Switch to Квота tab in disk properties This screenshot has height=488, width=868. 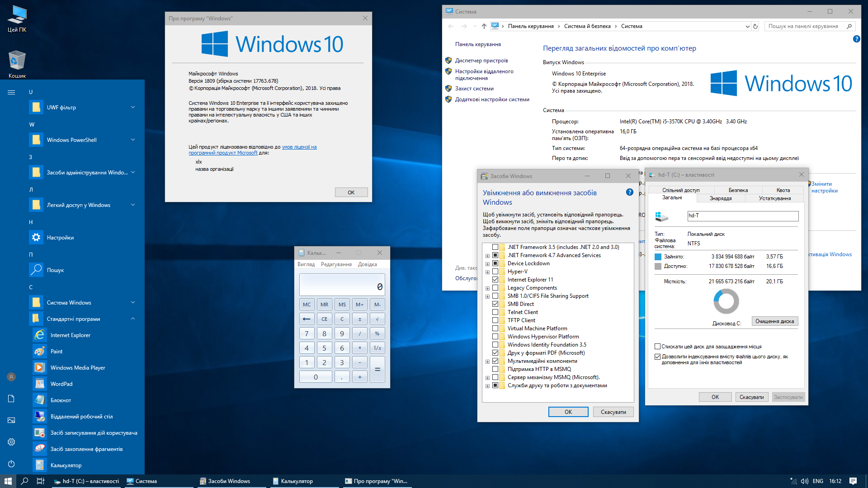click(783, 190)
